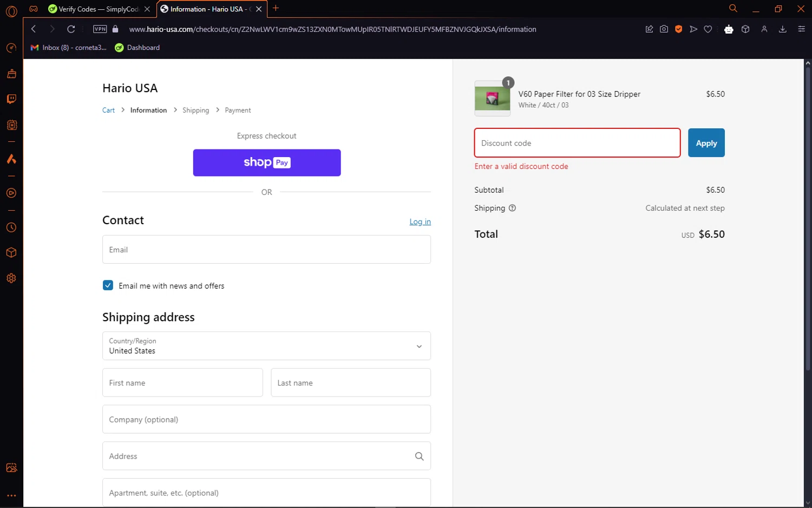Click the Last name field

tap(351, 383)
